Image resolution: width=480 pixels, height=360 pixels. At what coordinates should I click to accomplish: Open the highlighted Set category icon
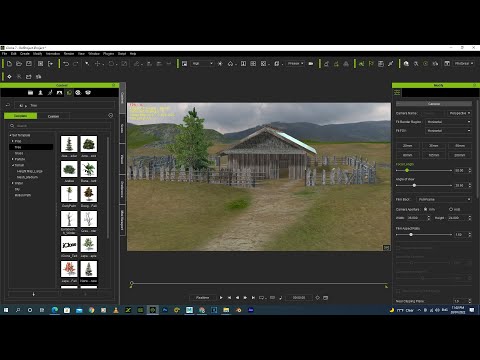(x=69, y=93)
